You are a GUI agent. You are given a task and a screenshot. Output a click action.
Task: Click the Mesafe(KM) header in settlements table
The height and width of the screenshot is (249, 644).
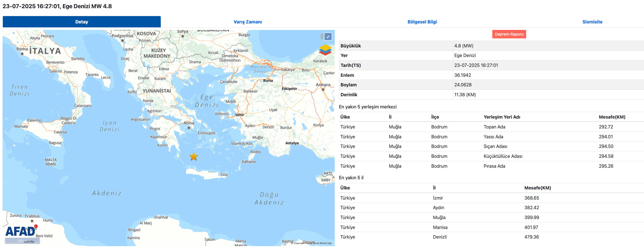612,117
